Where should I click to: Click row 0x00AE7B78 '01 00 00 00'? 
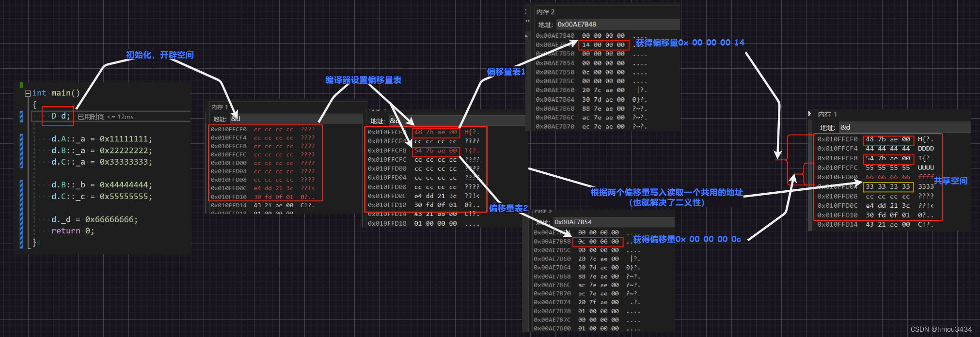point(587,311)
